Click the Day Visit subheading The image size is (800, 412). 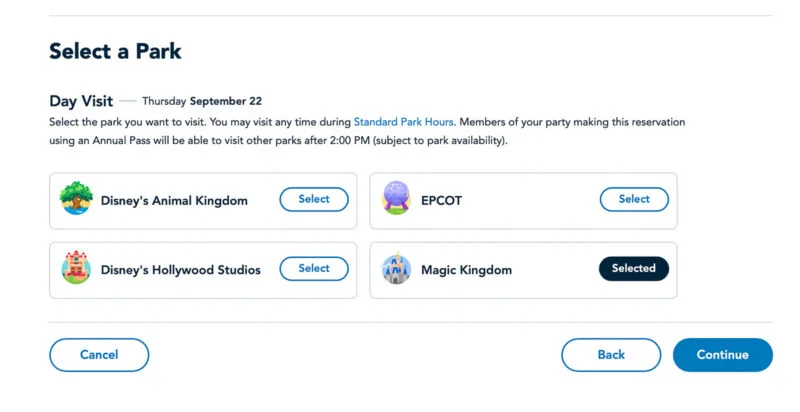pos(81,101)
